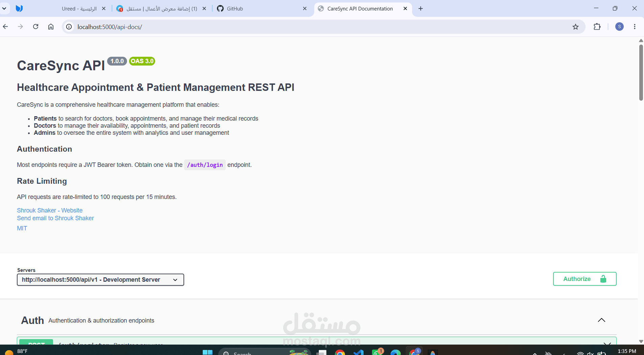Screen dimensions: 644x355
Task: Click the vertical scrollbar thumb
Action: pos(641,73)
